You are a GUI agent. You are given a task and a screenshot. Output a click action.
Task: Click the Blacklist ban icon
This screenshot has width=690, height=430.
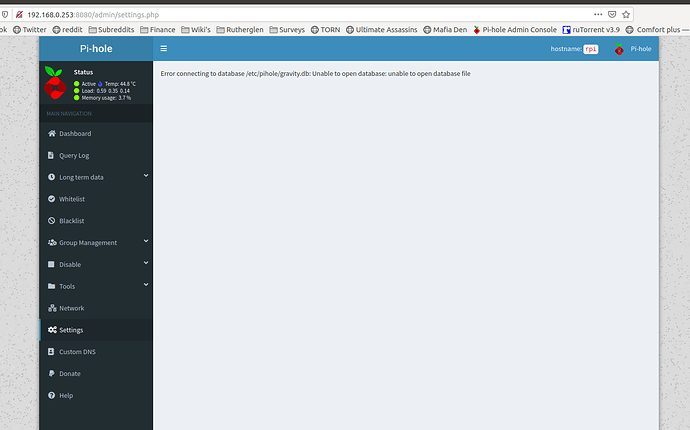[51, 221]
